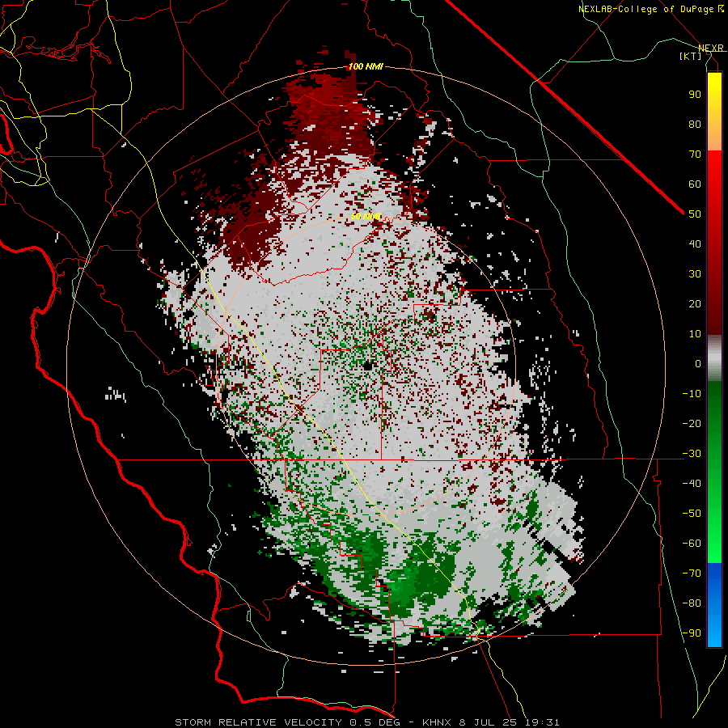The height and width of the screenshot is (728, 728).
Task: Pick the dark blue segment of color bar
Action: (x=714, y=576)
